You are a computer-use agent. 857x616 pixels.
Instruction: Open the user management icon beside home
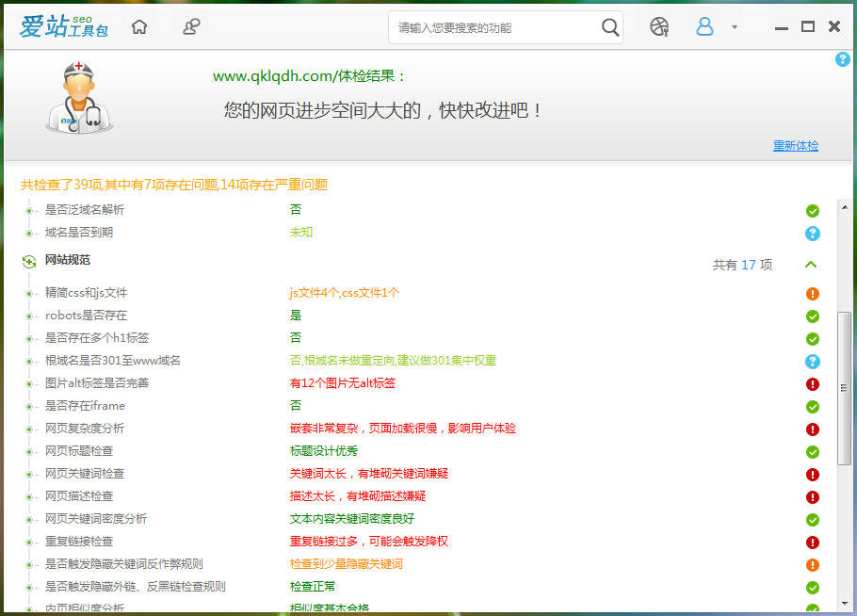coord(191,27)
